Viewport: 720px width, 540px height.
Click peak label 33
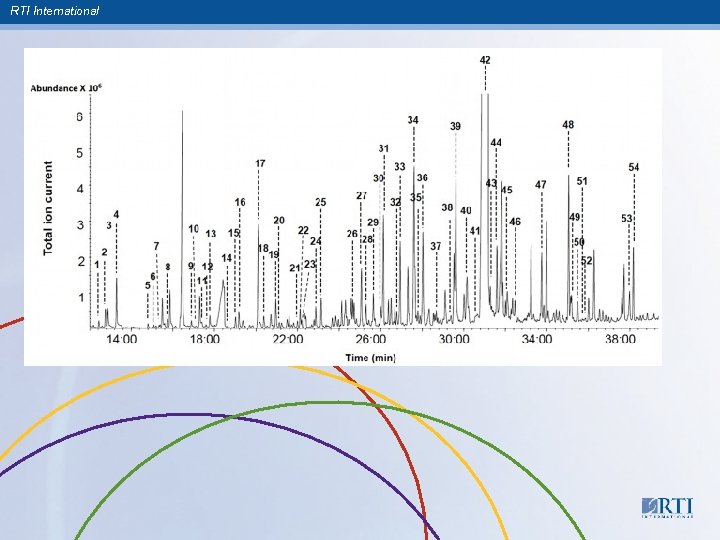tap(399, 167)
